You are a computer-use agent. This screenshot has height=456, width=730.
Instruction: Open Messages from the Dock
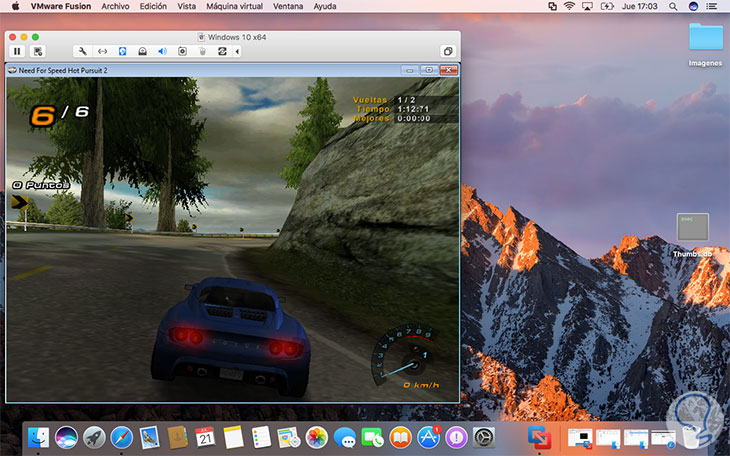point(345,437)
